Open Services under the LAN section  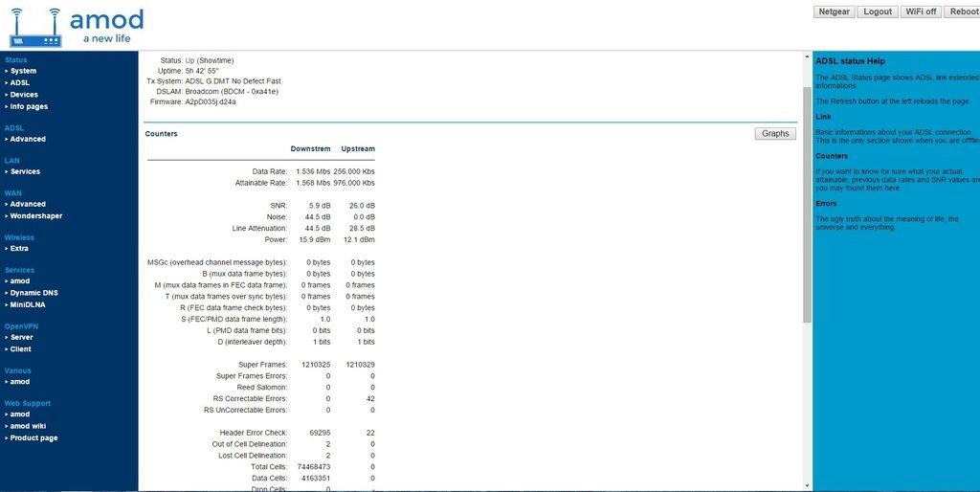click(25, 171)
